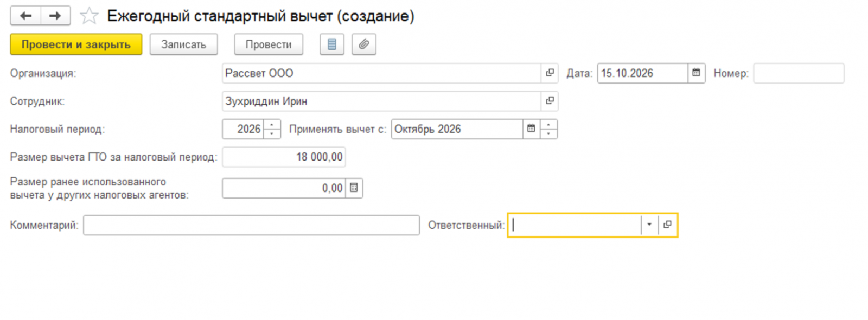This screenshot has height=320, width=868.
Task: Increase Налоговый период year with up arrow
Action: [272, 124]
